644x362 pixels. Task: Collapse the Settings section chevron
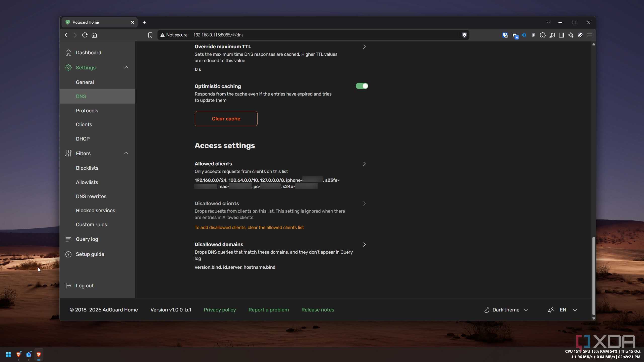tap(126, 67)
